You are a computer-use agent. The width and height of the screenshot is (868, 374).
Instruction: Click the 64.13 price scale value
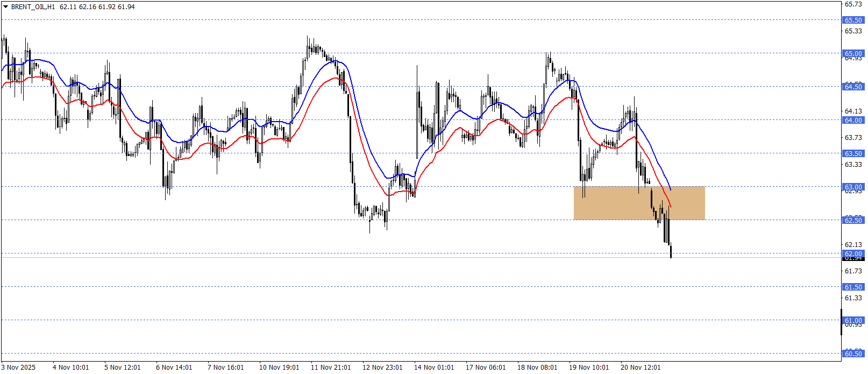(x=853, y=111)
